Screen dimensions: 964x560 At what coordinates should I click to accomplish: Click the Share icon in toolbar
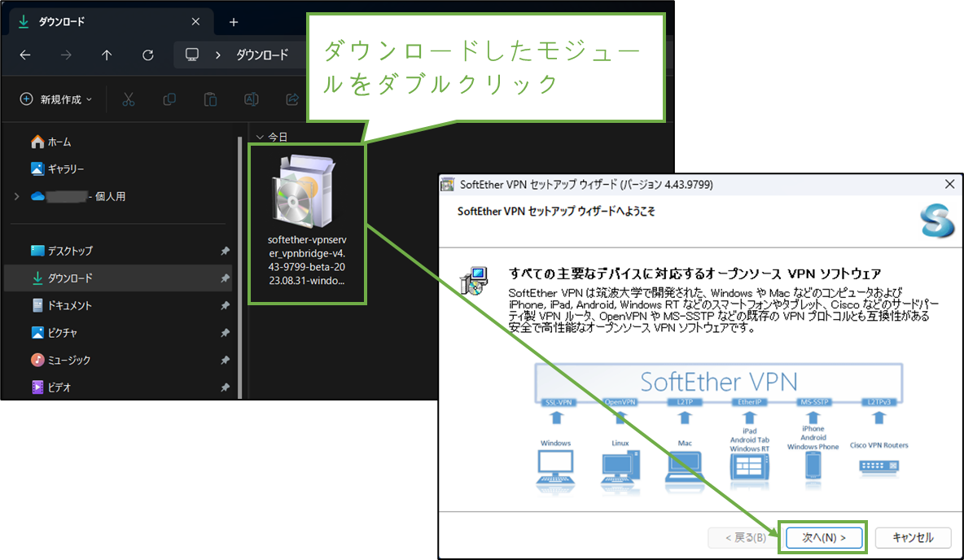point(292,99)
